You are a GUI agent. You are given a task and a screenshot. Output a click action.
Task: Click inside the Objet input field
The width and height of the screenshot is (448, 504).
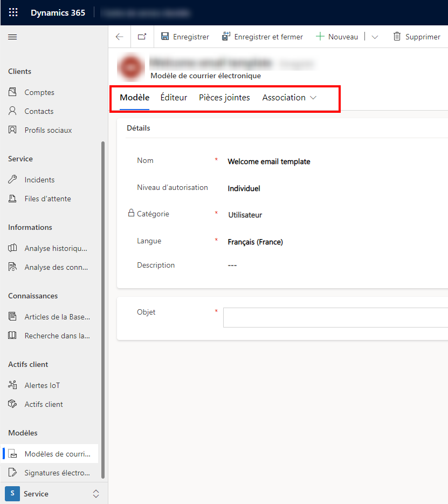coord(334,317)
